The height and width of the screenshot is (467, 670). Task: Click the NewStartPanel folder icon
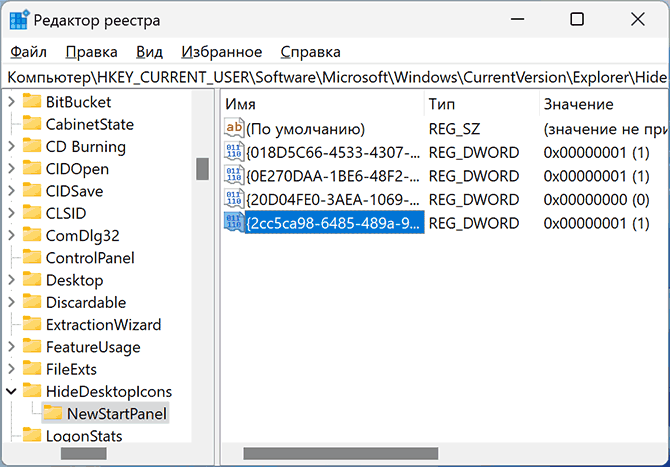tap(52, 413)
